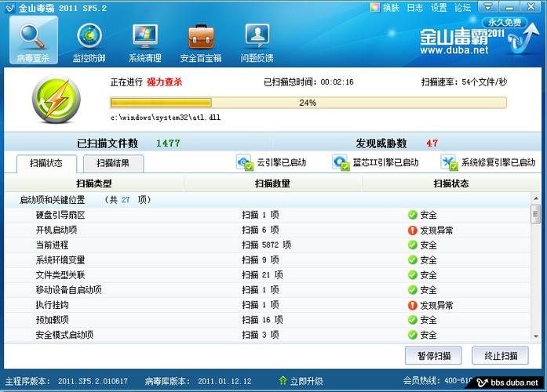Open the 安全百宝箱 security toolbox
This screenshot has width=547, height=392.
coord(201,41)
